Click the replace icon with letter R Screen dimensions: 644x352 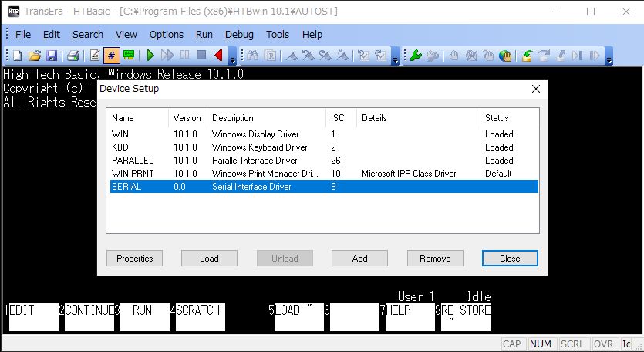click(x=270, y=55)
